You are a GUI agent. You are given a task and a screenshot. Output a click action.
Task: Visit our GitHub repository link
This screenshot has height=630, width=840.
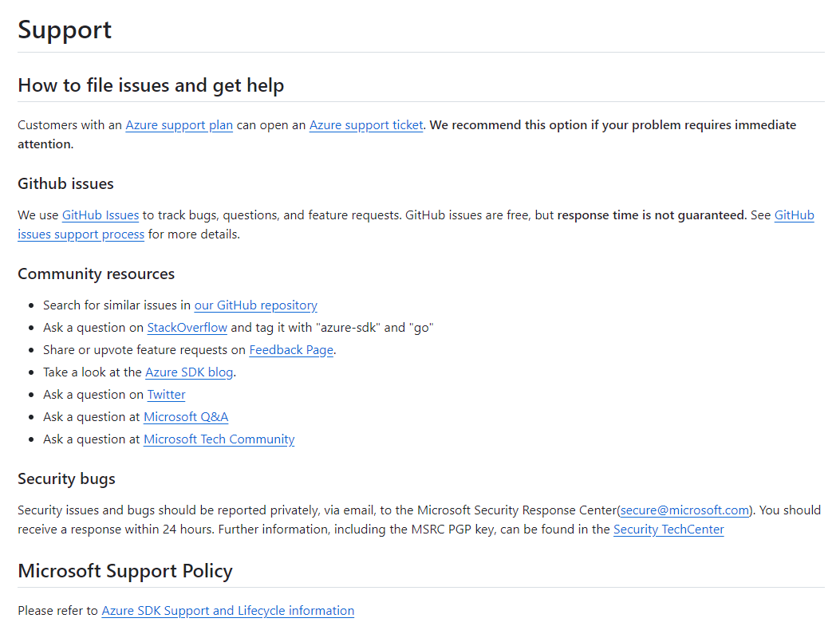coord(255,305)
